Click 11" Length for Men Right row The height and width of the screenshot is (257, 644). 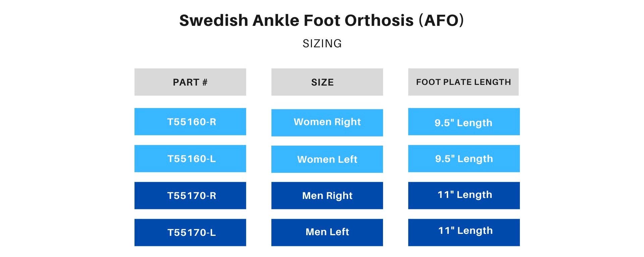(464, 195)
